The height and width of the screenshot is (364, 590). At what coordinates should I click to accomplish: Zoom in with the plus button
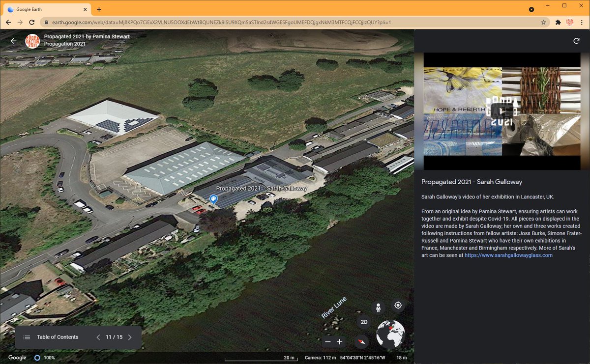click(x=340, y=341)
